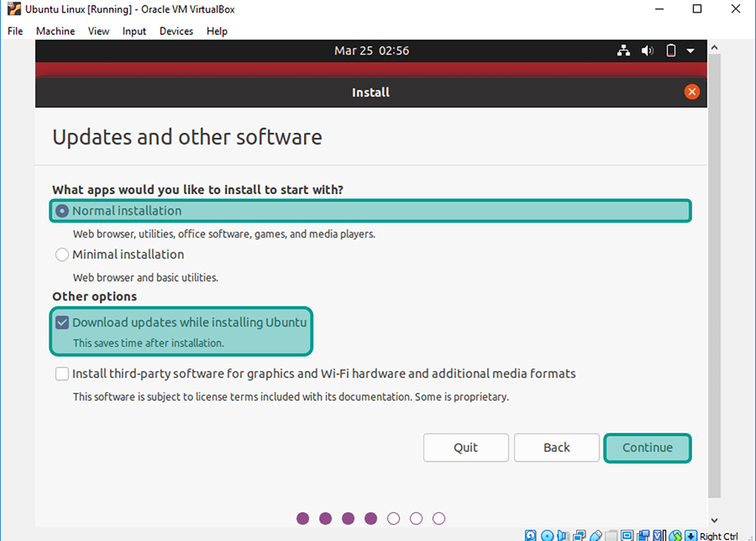This screenshot has height=541, width=756.
Task: Open the Input menu
Action: coord(134,31)
